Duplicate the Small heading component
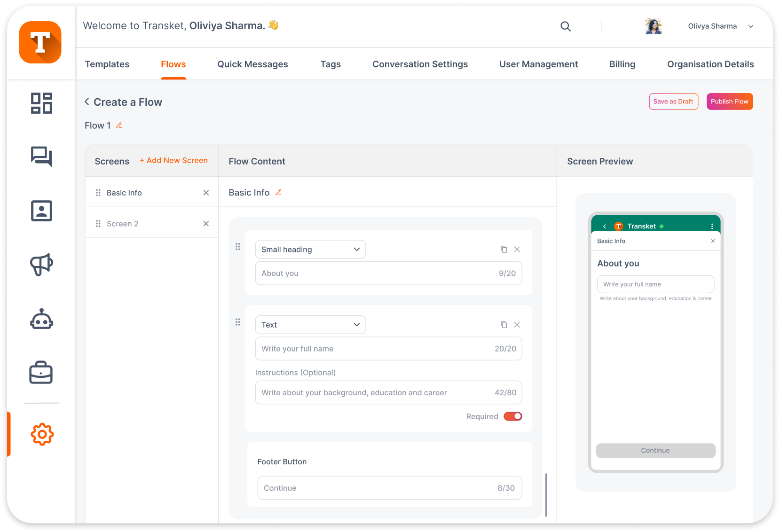Viewport: 780px width, 532px height. 504,250
